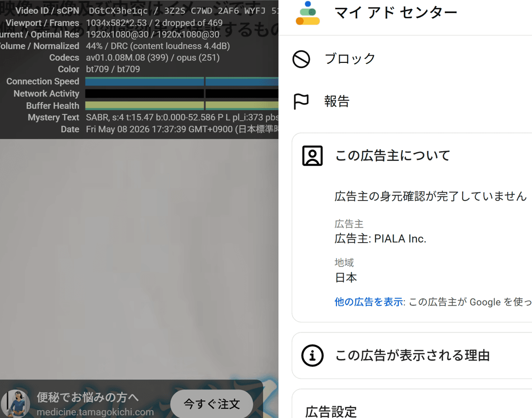
Task: Click the Color value bt709 / bt709
Action: [112, 69]
